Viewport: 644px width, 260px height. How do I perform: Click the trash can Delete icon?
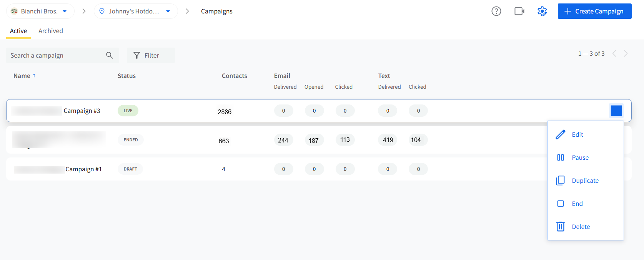561,227
